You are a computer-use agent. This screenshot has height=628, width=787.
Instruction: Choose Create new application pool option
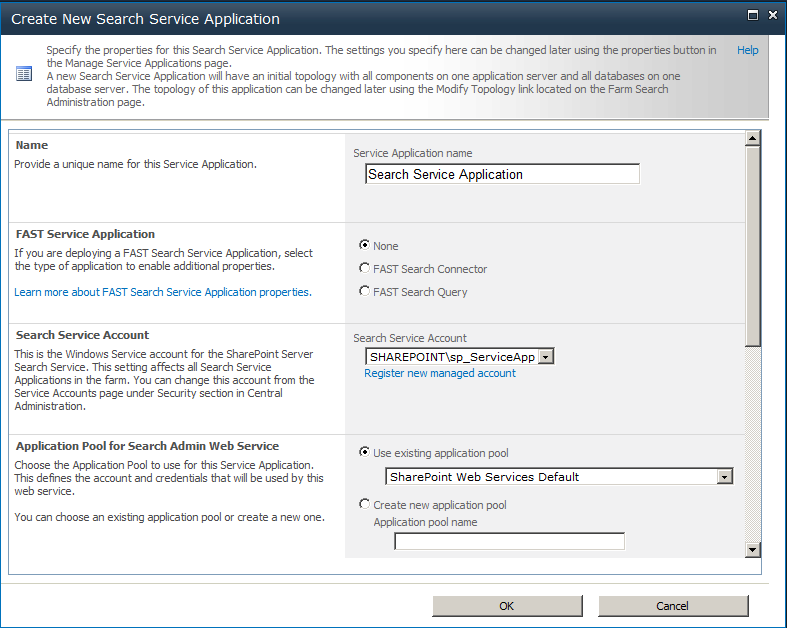pyautogui.click(x=364, y=504)
